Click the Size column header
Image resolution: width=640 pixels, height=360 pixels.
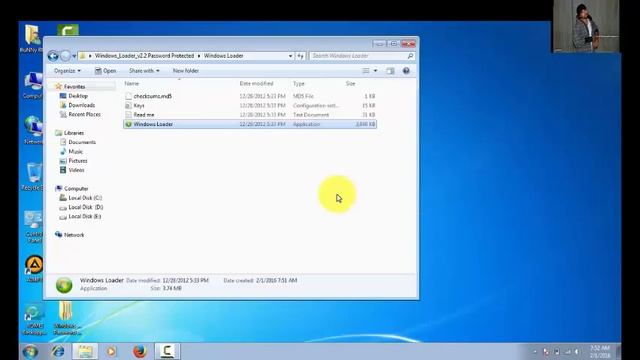coord(351,84)
